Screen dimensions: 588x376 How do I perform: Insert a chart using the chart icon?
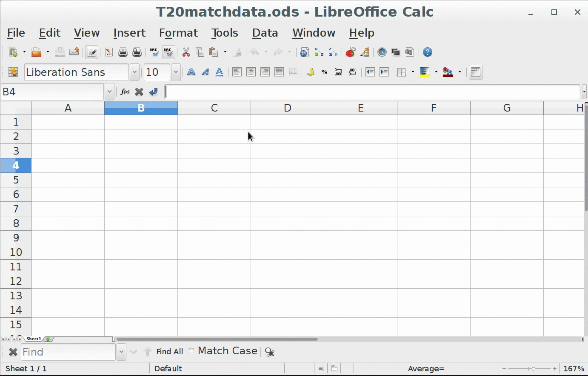click(350, 52)
